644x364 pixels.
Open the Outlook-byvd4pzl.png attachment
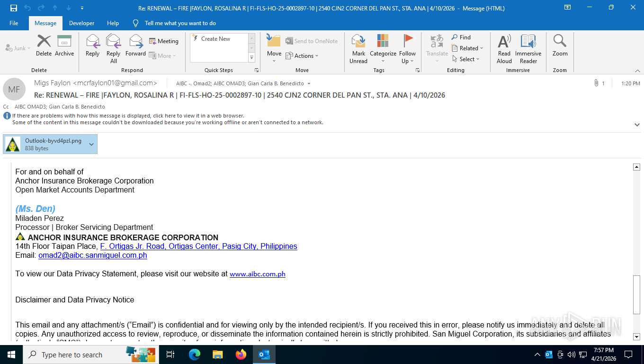tap(45, 144)
